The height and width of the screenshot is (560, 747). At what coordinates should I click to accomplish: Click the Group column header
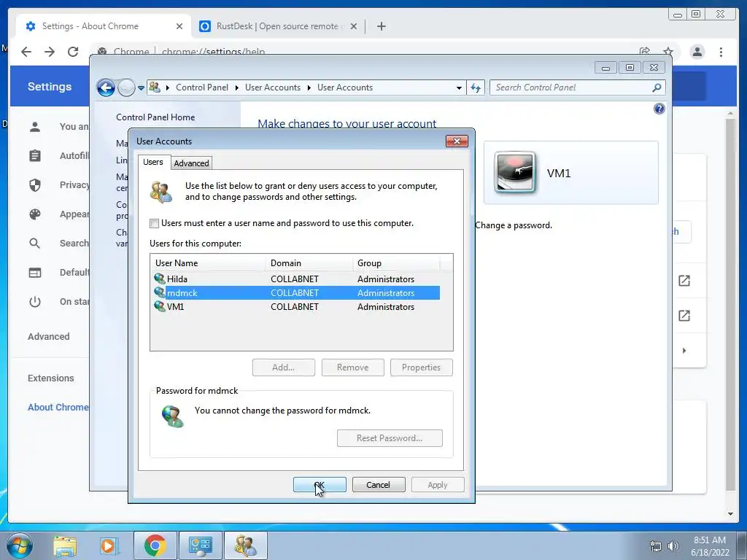396,262
